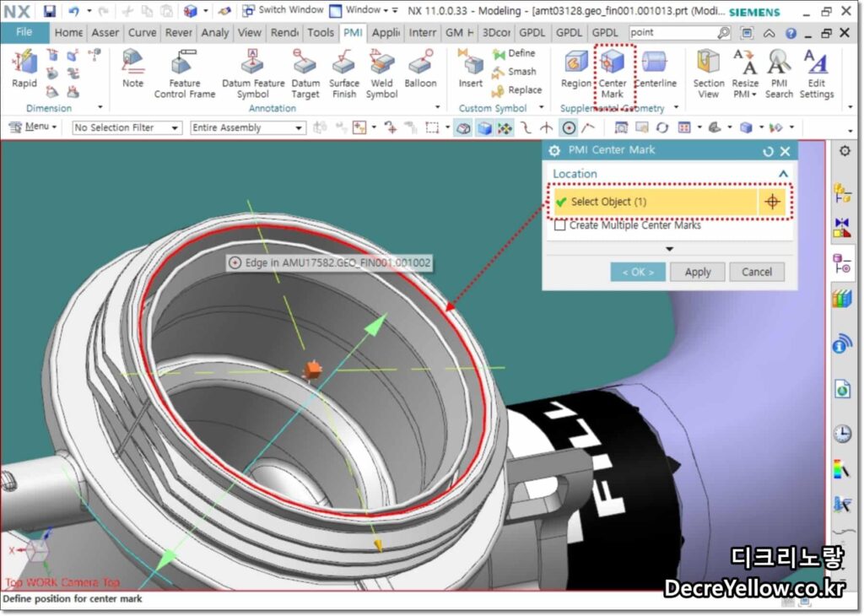
Task: Click Replace custom symbol
Action: [x=517, y=89]
